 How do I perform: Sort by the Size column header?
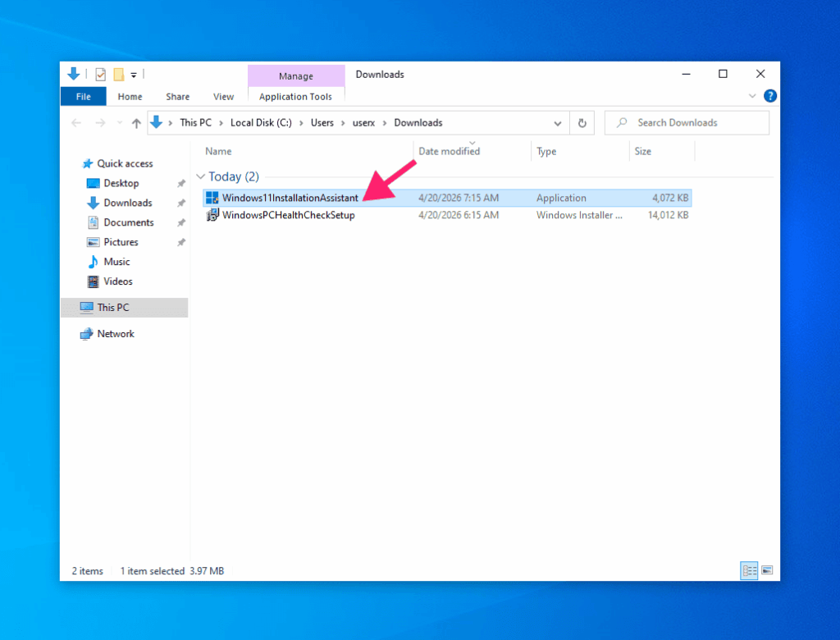coord(642,151)
